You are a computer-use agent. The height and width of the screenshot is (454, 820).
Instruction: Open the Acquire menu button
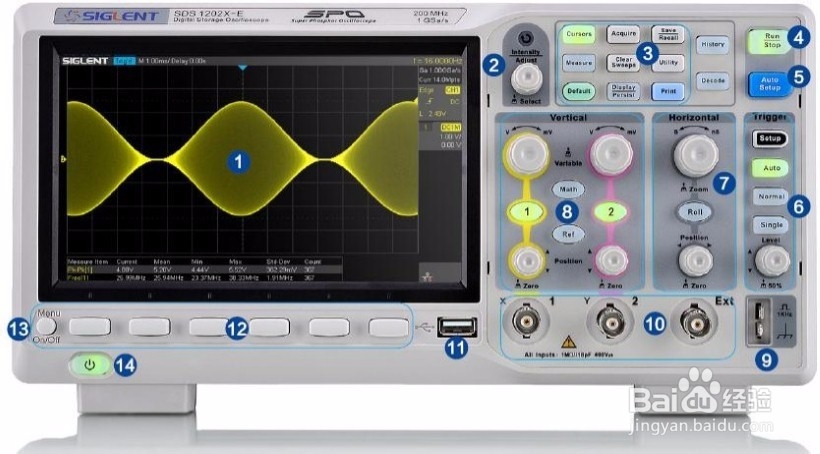click(x=623, y=35)
